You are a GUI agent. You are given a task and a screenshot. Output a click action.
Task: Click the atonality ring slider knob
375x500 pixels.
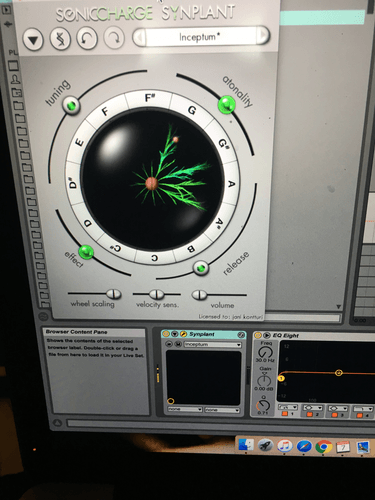tap(227, 104)
